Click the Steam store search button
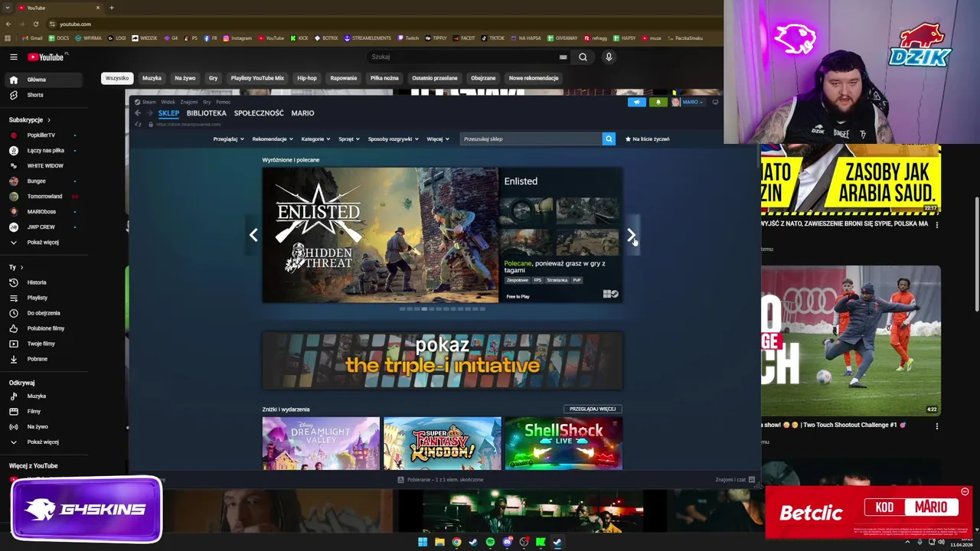 click(x=609, y=139)
